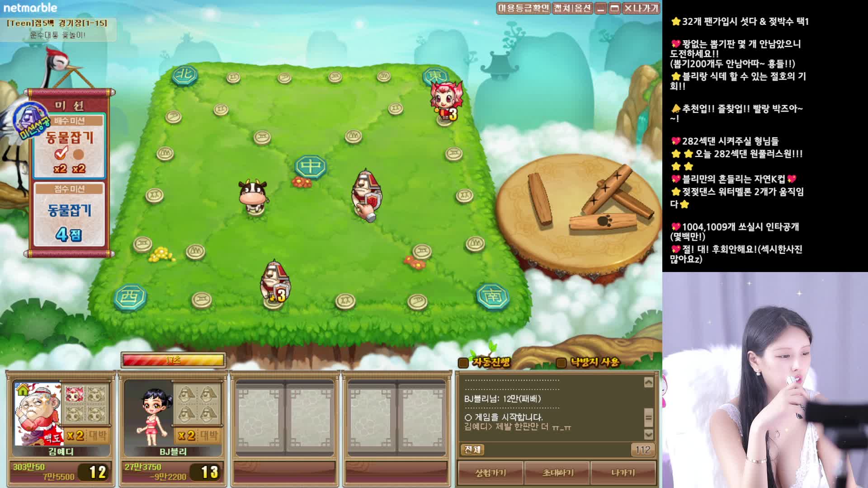Click the 中 center station on the board

pos(311,167)
